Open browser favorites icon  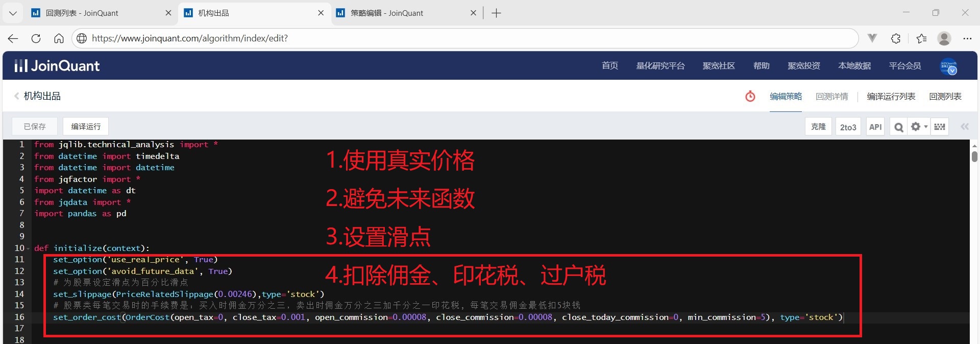pos(921,38)
